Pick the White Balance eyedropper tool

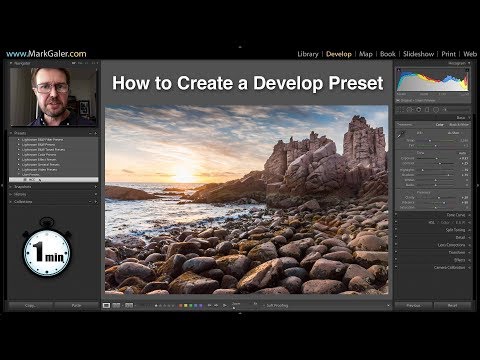click(x=401, y=134)
